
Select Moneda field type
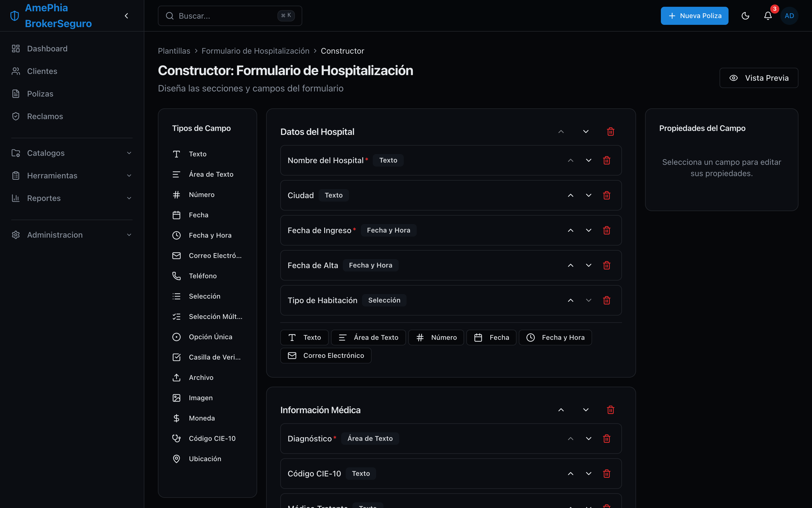tap(207, 418)
